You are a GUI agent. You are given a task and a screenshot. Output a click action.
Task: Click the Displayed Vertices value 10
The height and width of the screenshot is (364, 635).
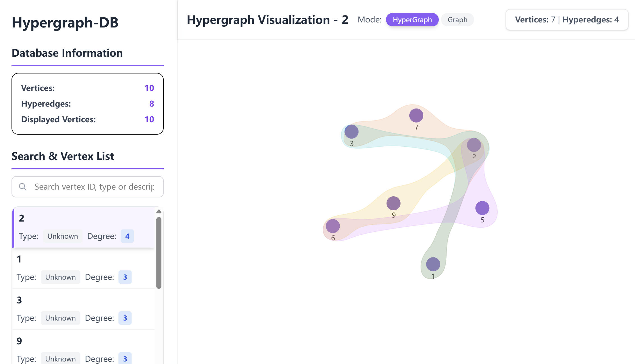point(149,119)
